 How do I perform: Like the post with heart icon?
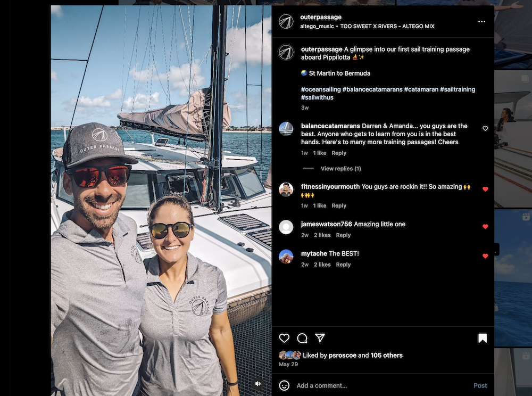284,339
